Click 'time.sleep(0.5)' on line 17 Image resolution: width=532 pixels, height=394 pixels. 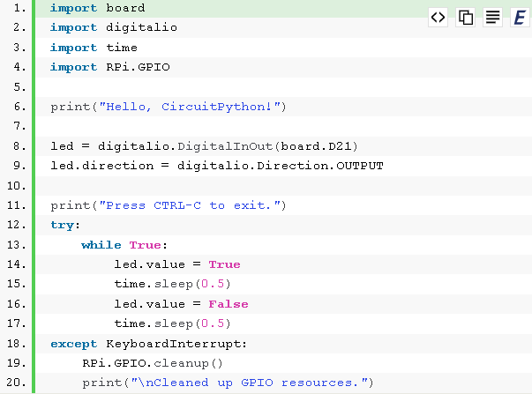(172, 323)
